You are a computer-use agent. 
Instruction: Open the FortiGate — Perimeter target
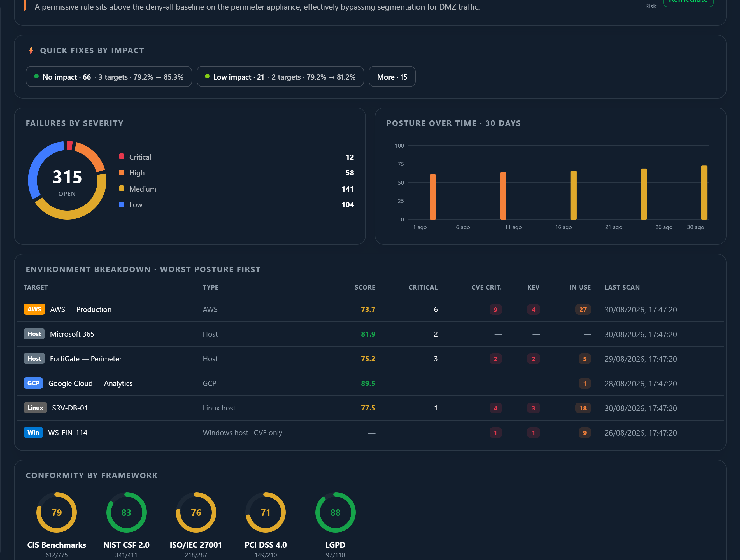click(x=86, y=359)
